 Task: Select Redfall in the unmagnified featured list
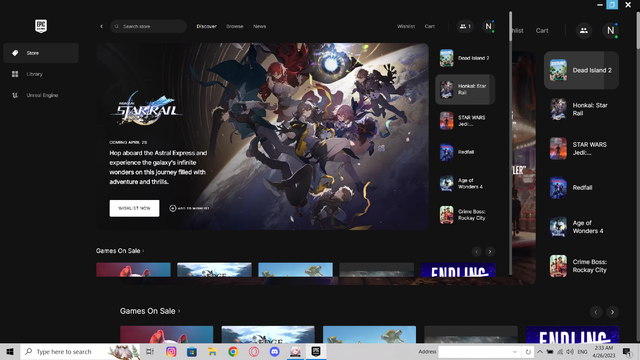465,152
